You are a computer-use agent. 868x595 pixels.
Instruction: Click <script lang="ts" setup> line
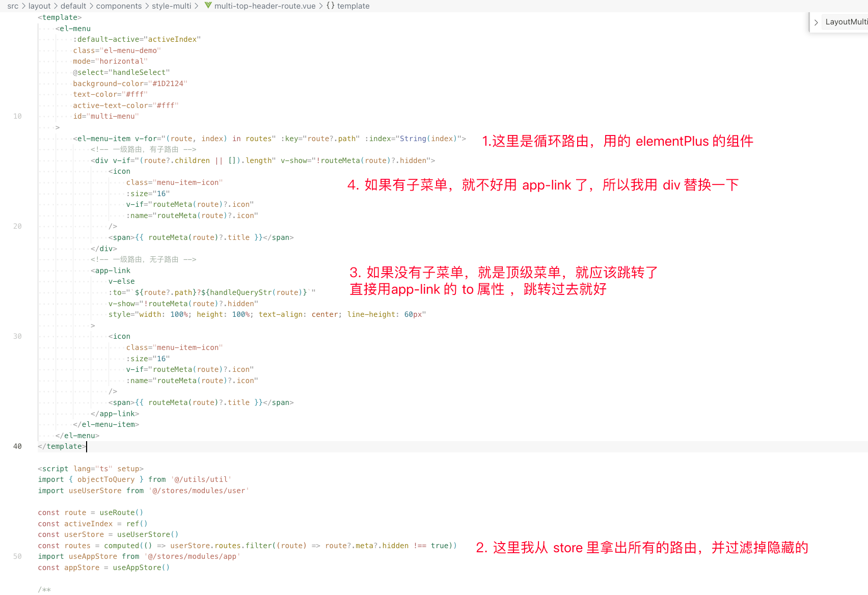pos(91,469)
